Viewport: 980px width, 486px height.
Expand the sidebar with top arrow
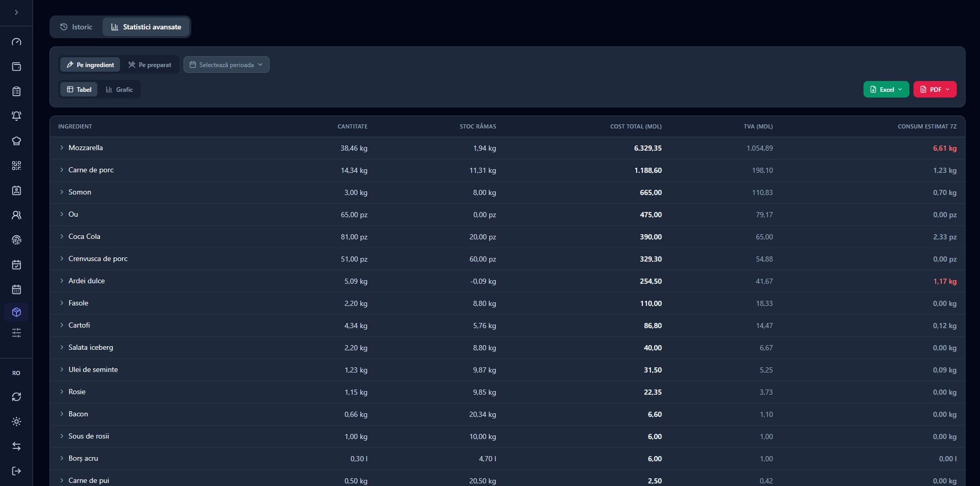point(16,12)
